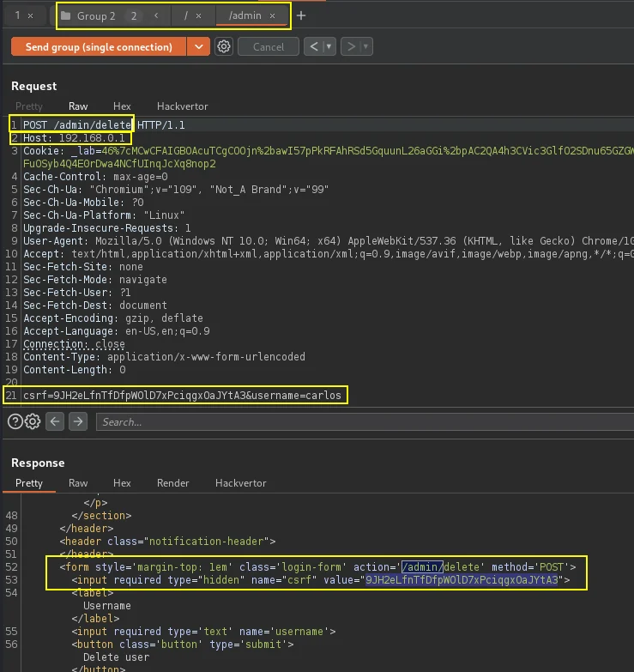Switch Response view to Raw

tap(78, 483)
